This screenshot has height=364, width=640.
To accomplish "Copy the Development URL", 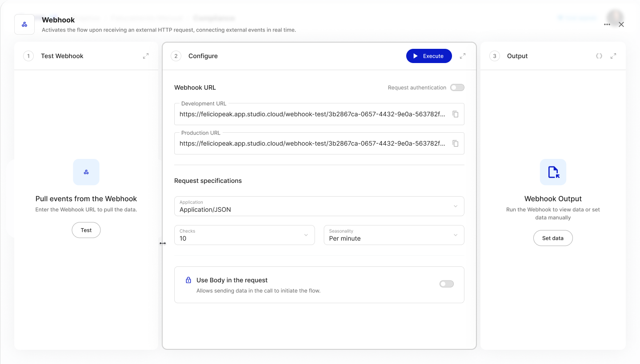I will pos(455,114).
